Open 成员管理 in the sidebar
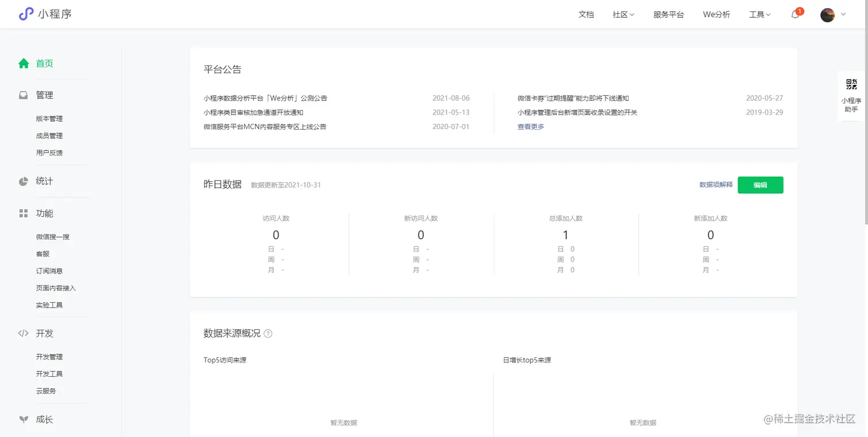Image resolution: width=868 pixels, height=437 pixels. click(49, 136)
